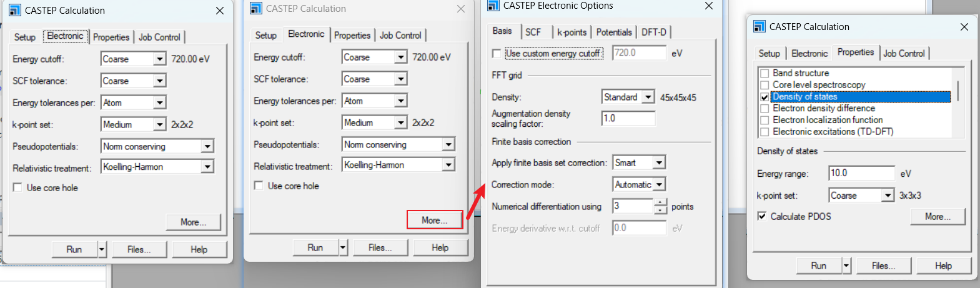This screenshot has height=288, width=980.
Task: Open Relativistic treatment dropdown in gray-titled CASTEP window
Action: (x=448, y=166)
